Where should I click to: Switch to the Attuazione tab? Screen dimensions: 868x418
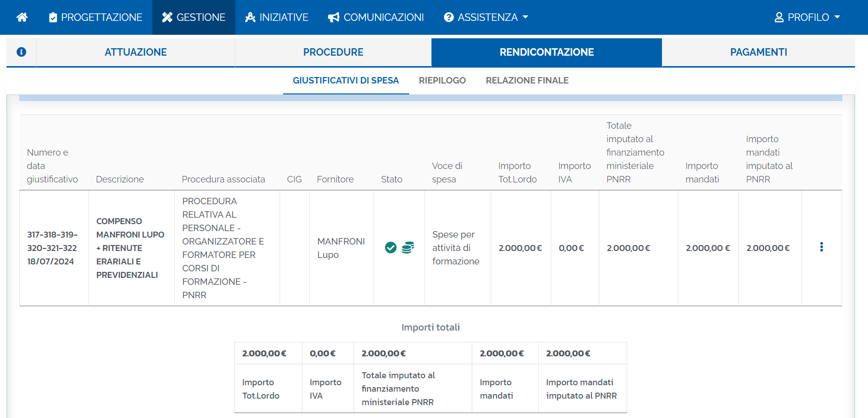tap(136, 52)
